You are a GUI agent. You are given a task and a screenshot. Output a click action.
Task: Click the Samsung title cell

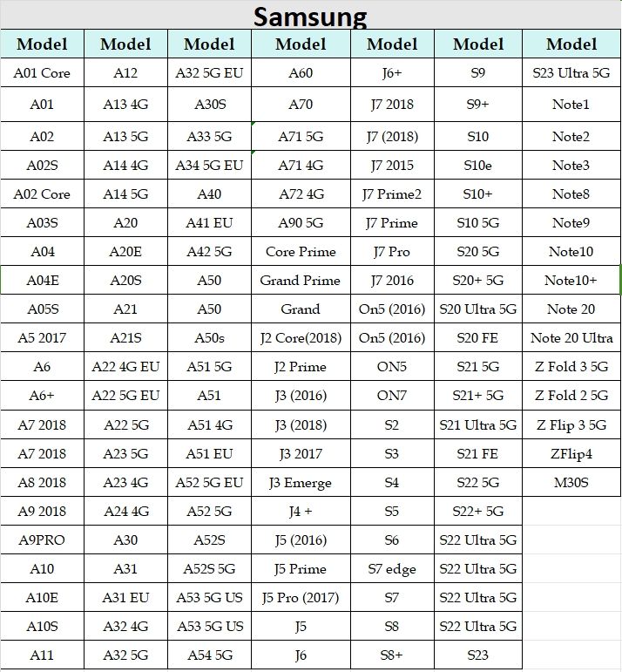click(310, 17)
